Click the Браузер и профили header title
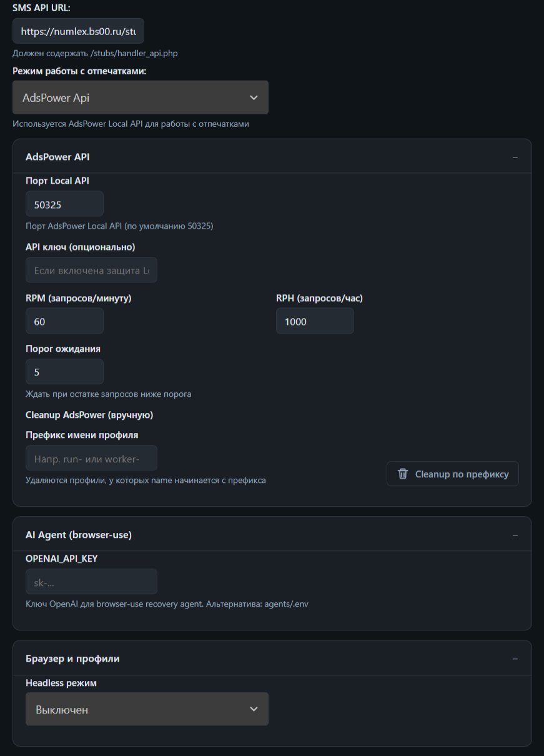The height and width of the screenshot is (756, 544). [x=72, y=659]
